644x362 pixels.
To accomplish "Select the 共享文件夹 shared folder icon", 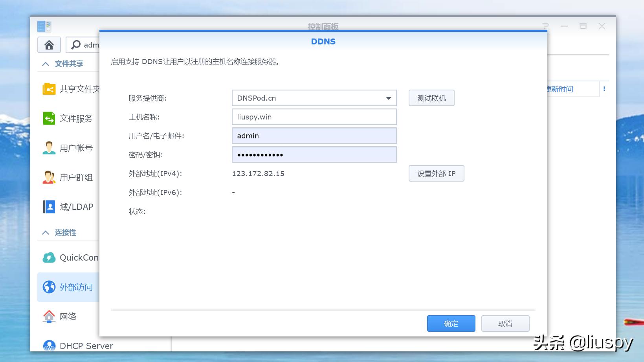I will [48, 89].
